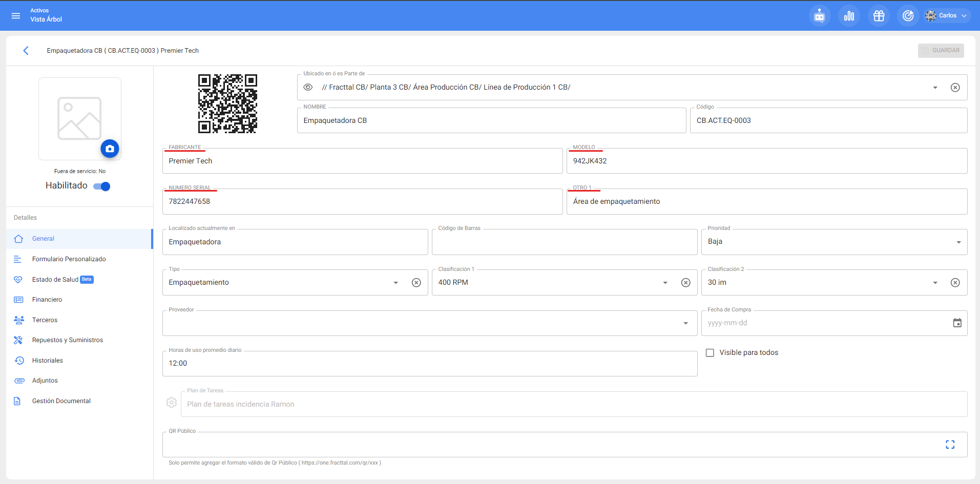Expand the Clasificación 1 dropdown
980x484 pixels.
[665, 283]
